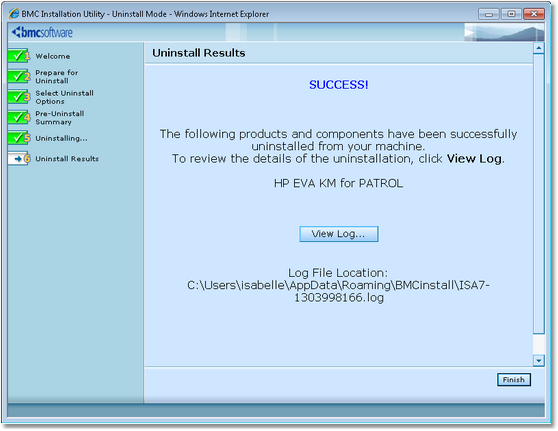Click the Uninstall Results panel heading
Image resolution: width=558 pixels, height=431 pixels.
click(x=199, y=53)
